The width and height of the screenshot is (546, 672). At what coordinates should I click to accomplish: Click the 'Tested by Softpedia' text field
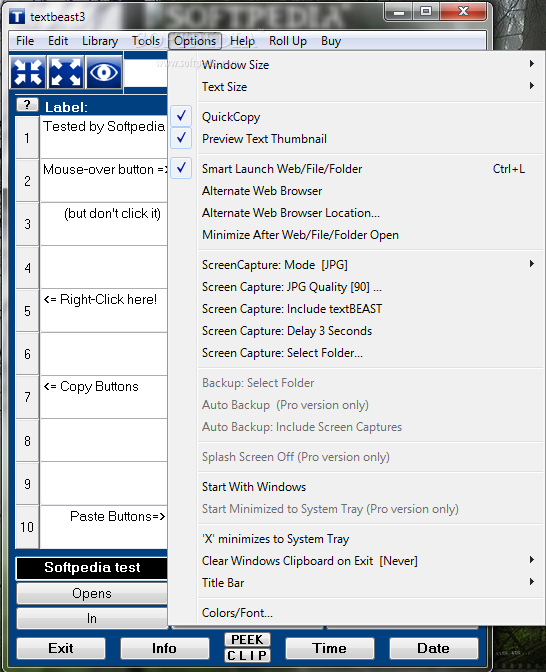[104, 137]
